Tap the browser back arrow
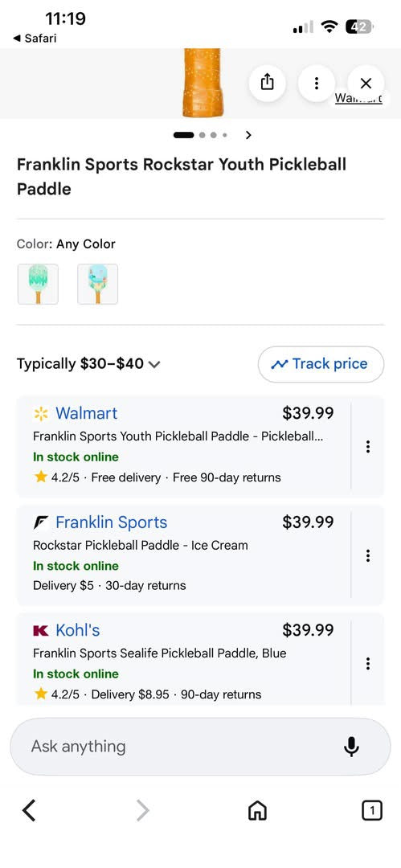 pos(29,811)
